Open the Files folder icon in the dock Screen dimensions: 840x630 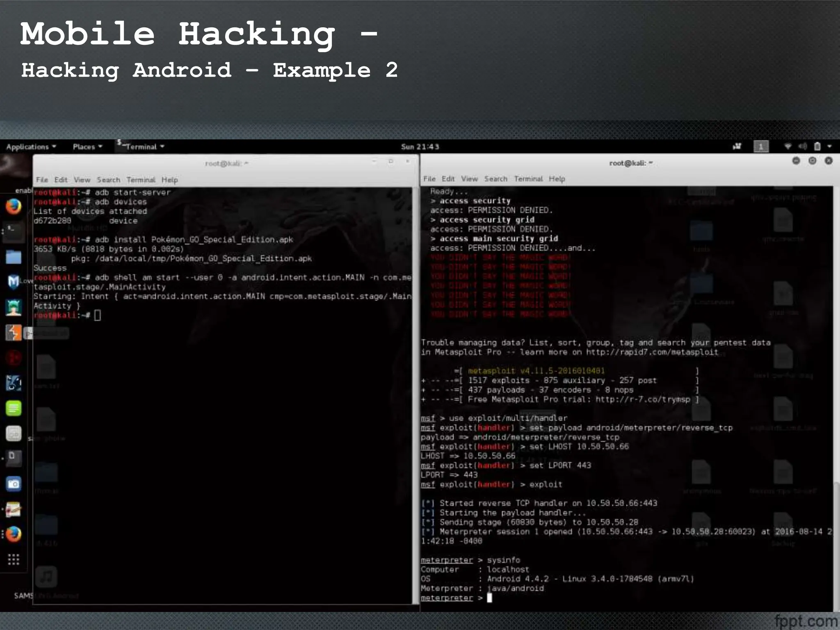click(14, 257)
